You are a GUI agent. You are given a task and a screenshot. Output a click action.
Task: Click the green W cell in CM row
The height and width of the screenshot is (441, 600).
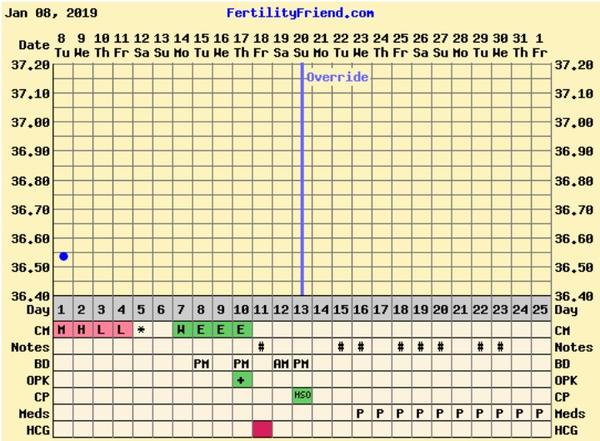tap(181, 330)
